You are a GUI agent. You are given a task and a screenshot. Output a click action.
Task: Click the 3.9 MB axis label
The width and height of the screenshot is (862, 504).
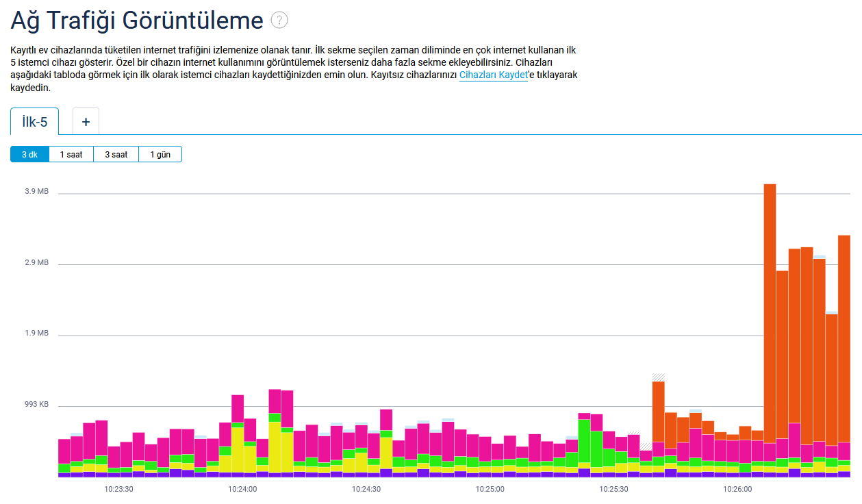(x=37, y=192)
